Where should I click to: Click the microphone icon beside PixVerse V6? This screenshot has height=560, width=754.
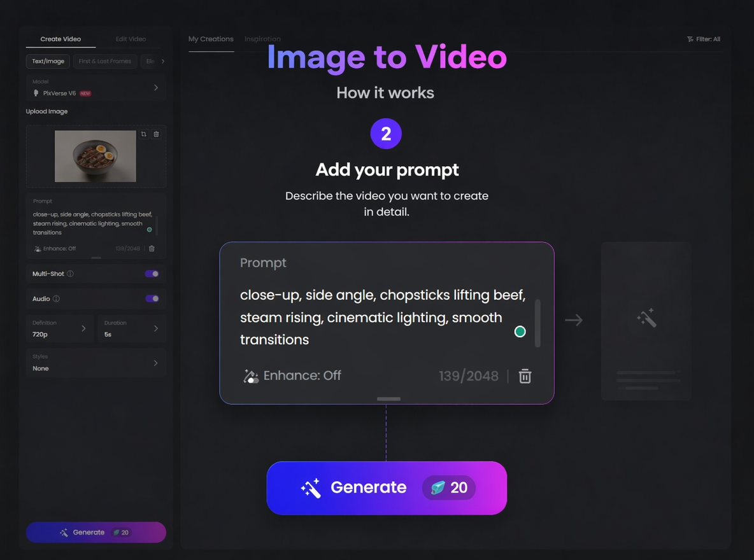(x=36, y=93)
